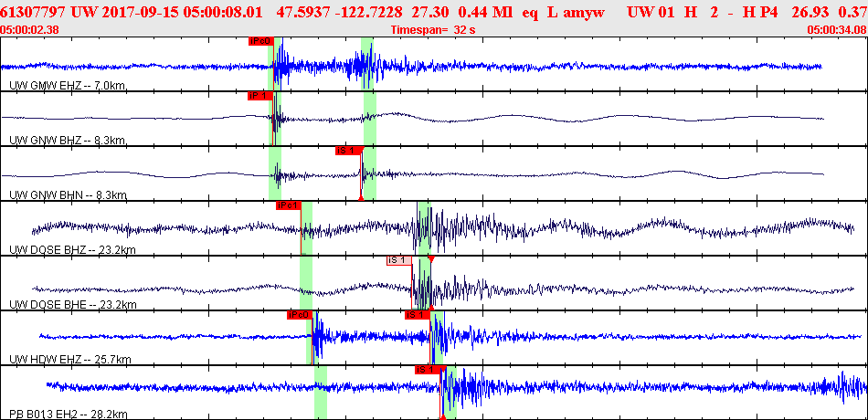Image resolution: width=868 pixels, height=420 pixels.
Task: Click the UW HDW EHZ -- 25.7km label
Action: coord(70,361)
